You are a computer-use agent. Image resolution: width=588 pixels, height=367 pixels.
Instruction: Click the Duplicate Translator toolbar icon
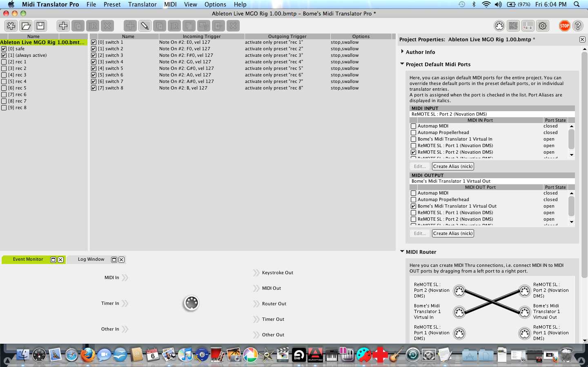pyautogui.click(x=160, y=26)
